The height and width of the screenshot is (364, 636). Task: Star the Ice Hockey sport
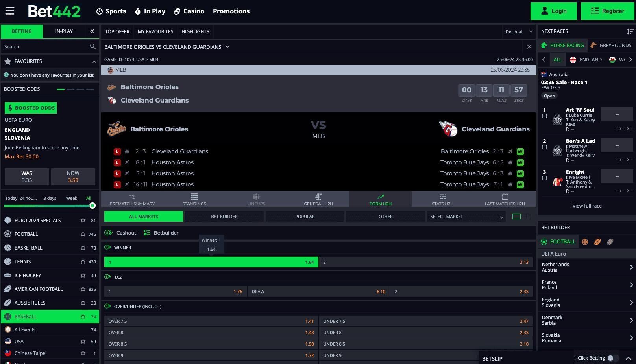pos(83,275)
